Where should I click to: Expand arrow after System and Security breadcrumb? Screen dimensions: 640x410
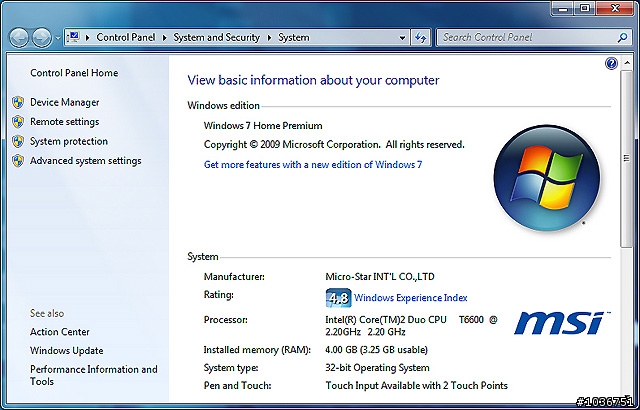coord(269,38)
